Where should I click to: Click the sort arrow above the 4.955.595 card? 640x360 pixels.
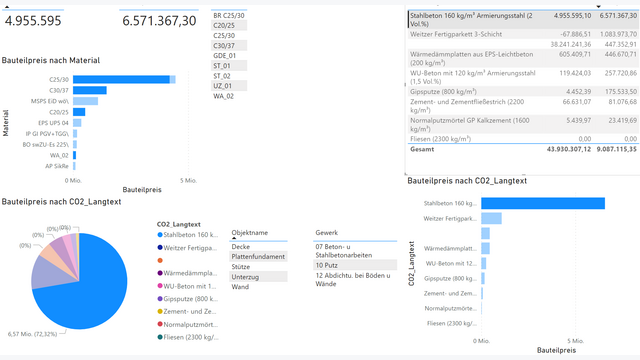[7, 7]
